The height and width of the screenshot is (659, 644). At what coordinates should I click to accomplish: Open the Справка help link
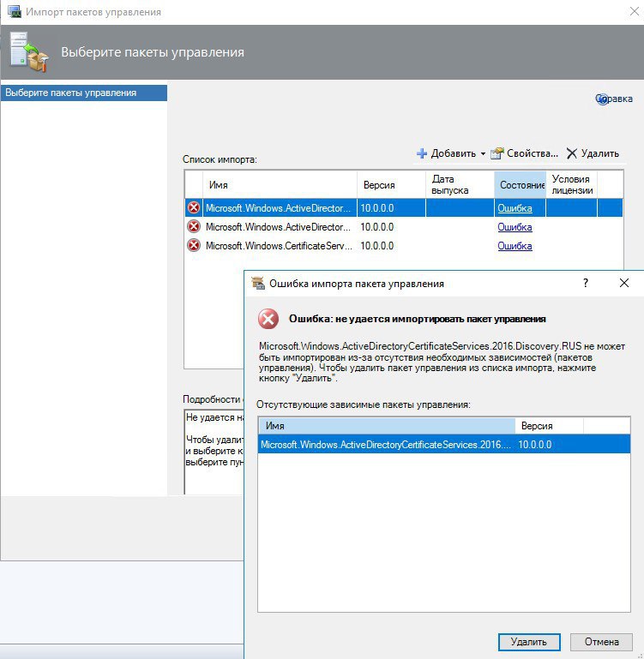614,99
